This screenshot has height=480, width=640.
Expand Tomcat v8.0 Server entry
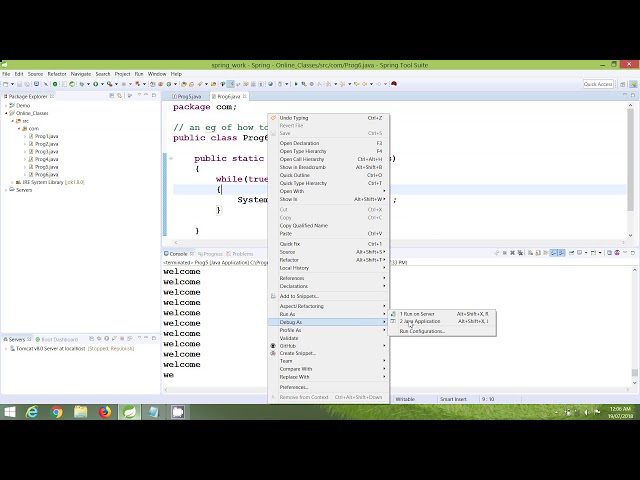(x=6, y=349)
